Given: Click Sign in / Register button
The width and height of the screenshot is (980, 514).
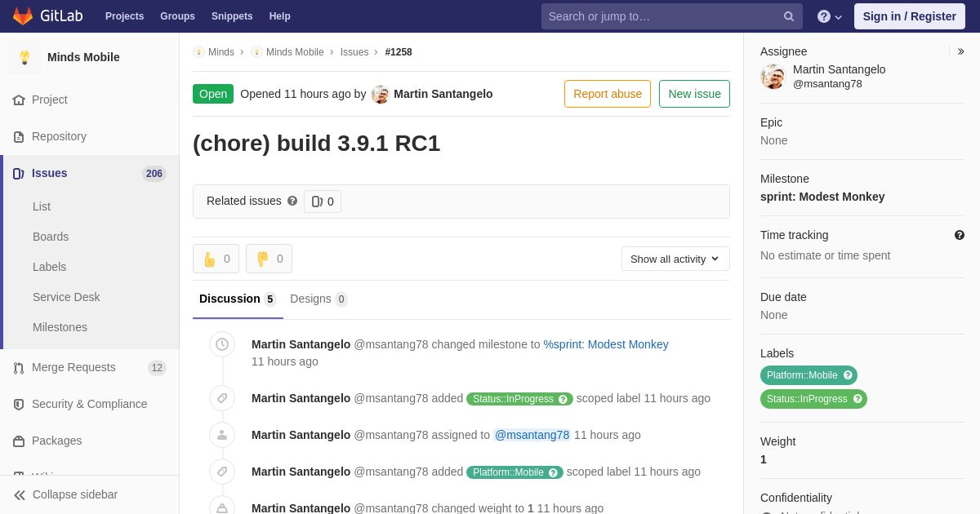Looking at the screenshot, I should click(x=910, y=16).
